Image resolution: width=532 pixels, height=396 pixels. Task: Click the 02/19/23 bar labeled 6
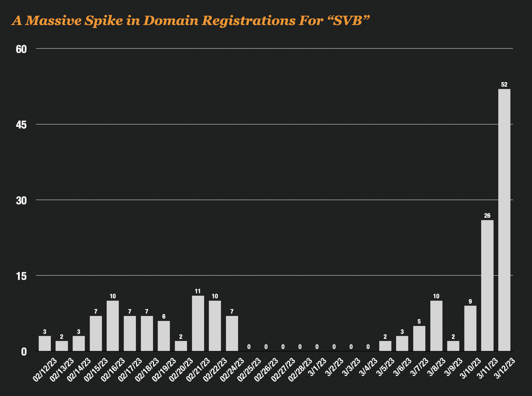[x=164, y=336]
